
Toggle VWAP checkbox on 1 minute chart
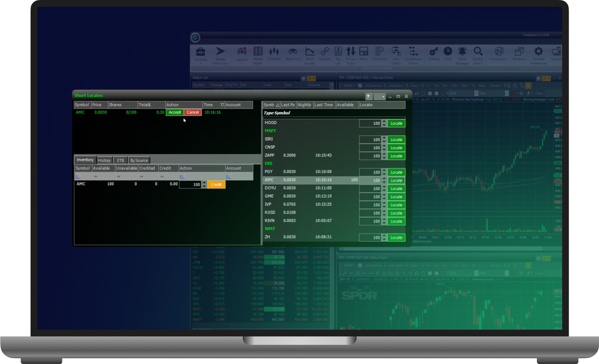coord(360,86)
